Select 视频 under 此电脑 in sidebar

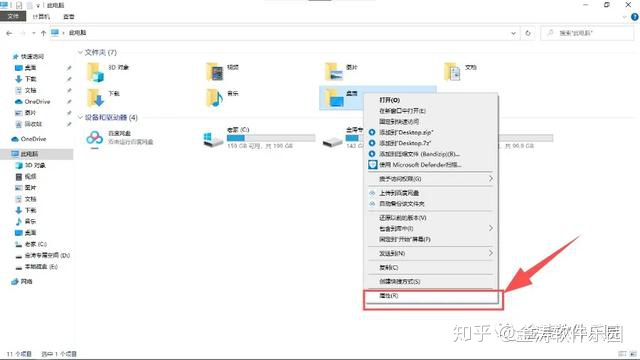pos(26,176)
